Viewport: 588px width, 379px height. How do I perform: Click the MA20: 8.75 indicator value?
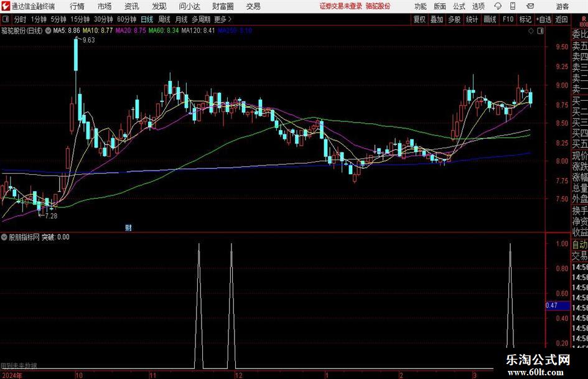click(131, 30)
